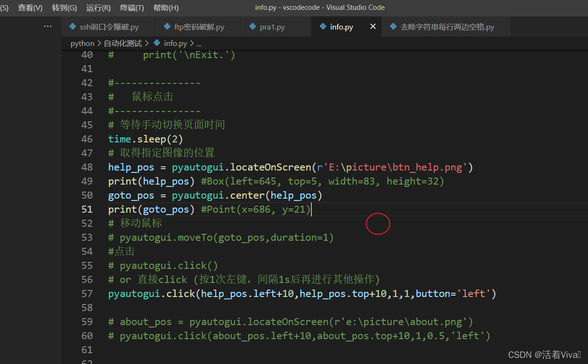Click line number 60 in gutter
This screenshot has height=364, width=588.
87,335
